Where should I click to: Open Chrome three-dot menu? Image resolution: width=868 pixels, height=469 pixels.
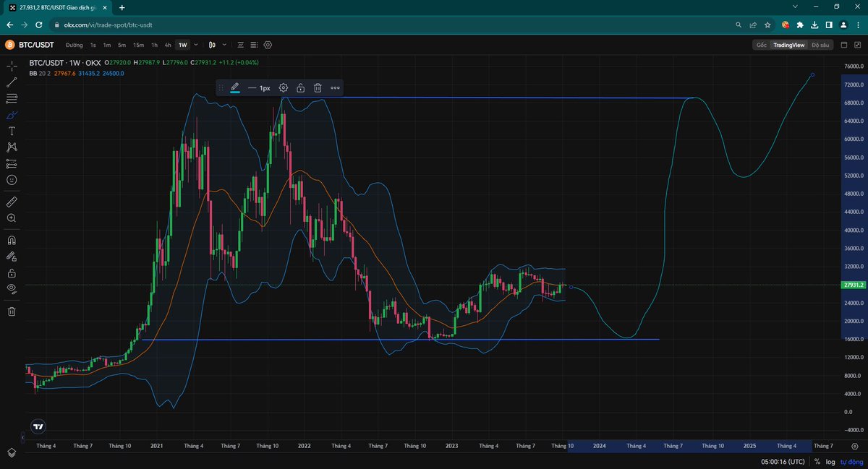857,24
